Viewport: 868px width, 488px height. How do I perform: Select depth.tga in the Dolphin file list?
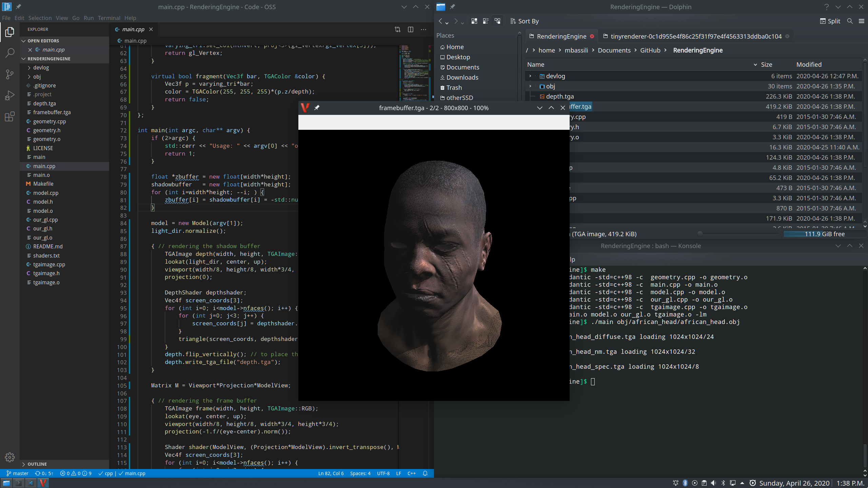coord(560,96)
